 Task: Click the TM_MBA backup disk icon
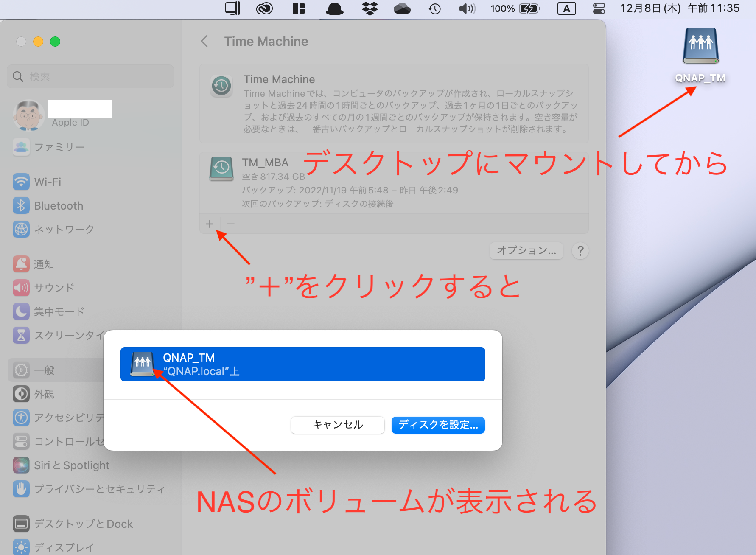(221, 169)
